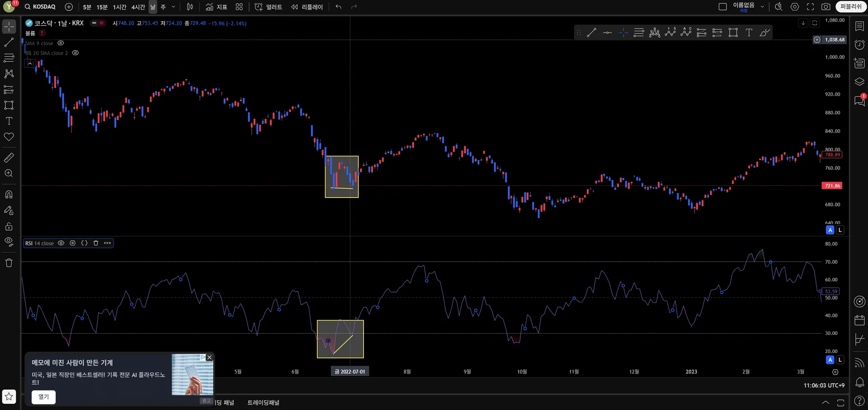The image size is (868, 410).
Task: Open favorites star toolbar at bottom left
Action: (9, 396)
